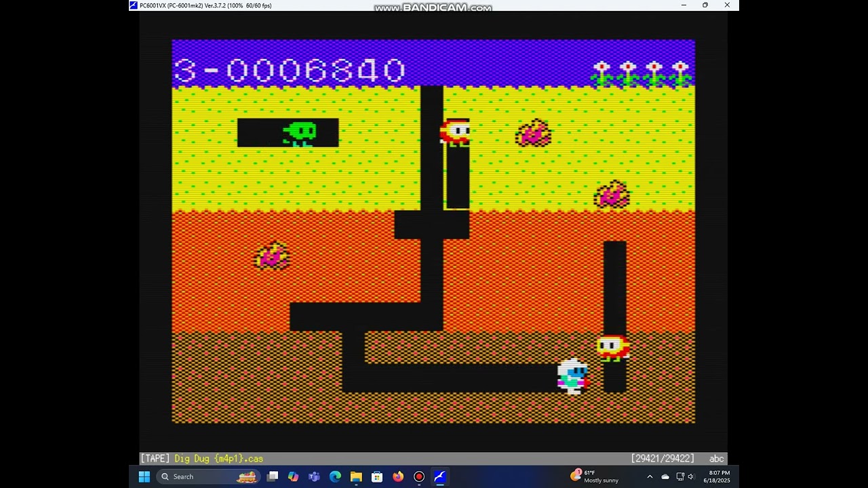Screen dimensions: 868x488
Task: Open File Explorer from the taskbar
Action: [356, 476]
